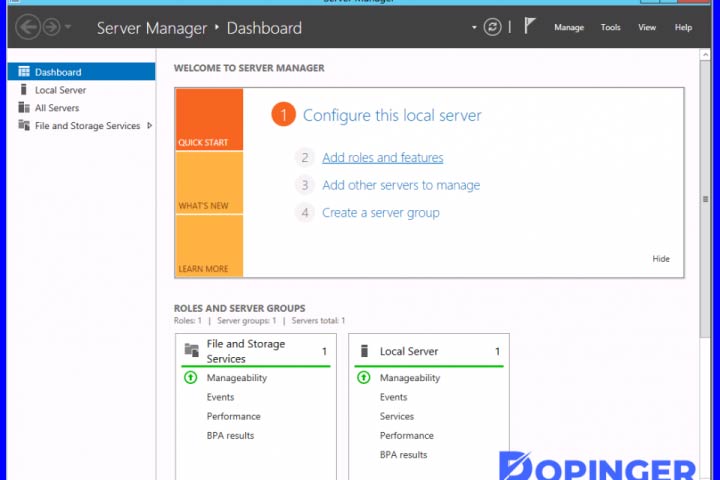Click the Local Server icon in sidebar
This screenshot has height=480, width=720.
pyautogui.click(x=24, y=89)
